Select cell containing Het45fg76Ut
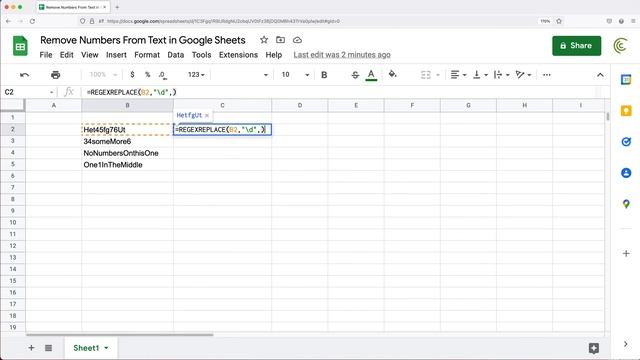640x360 pixels. pyautogui.click(x=127, y=130)
